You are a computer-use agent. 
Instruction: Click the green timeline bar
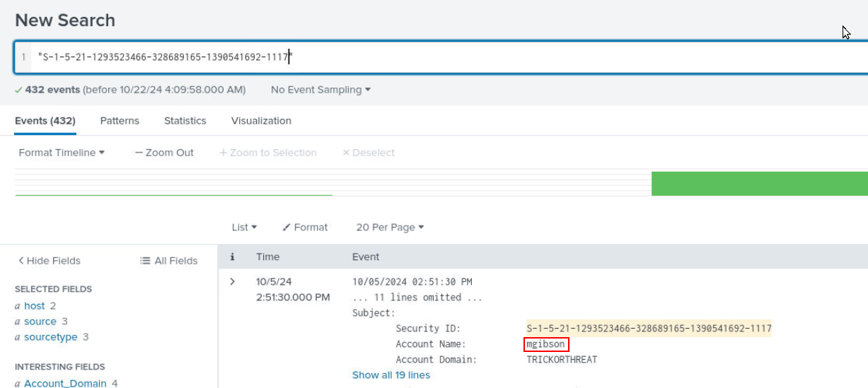pos(759,184)
